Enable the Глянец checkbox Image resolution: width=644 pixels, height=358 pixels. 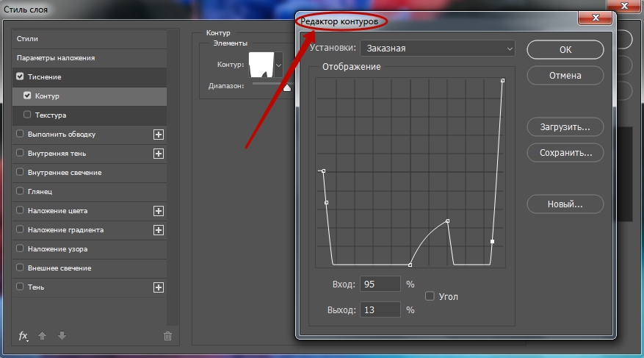(x=20, y=190)
